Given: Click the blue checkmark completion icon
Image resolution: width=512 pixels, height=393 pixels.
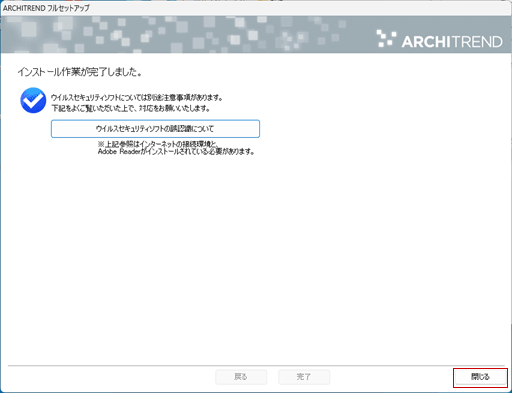Looking at the screenshot, I should click(x=33, y=100).
